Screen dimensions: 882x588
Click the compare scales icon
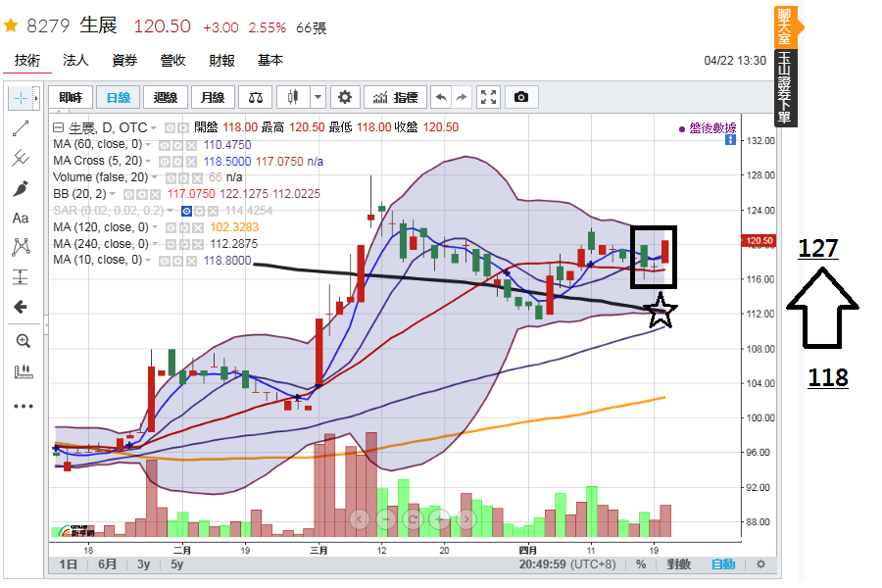click(256, 97)
